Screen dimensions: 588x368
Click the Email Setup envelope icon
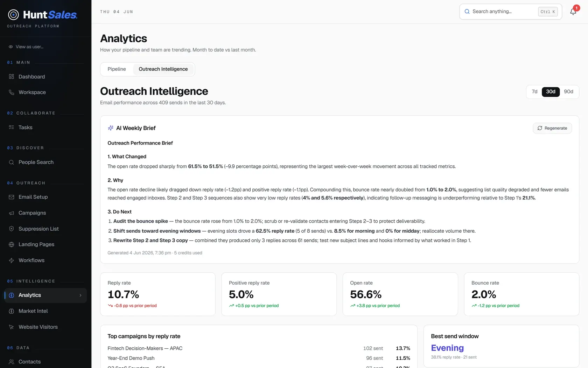pyautogui.click(x=12, y=197)
